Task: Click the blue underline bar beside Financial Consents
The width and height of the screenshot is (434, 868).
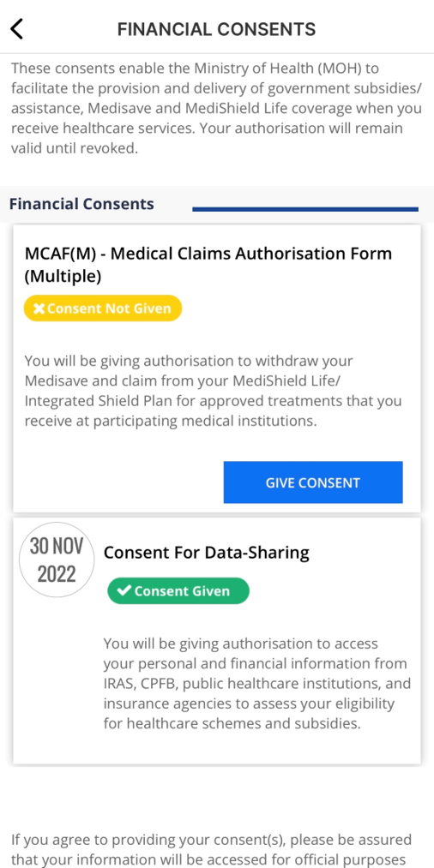Action: point(304,209)
